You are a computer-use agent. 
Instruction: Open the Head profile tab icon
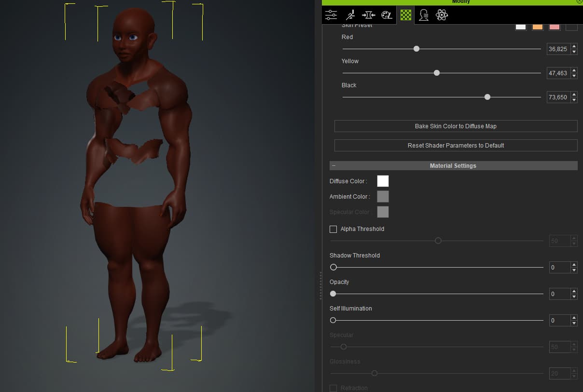424,15
